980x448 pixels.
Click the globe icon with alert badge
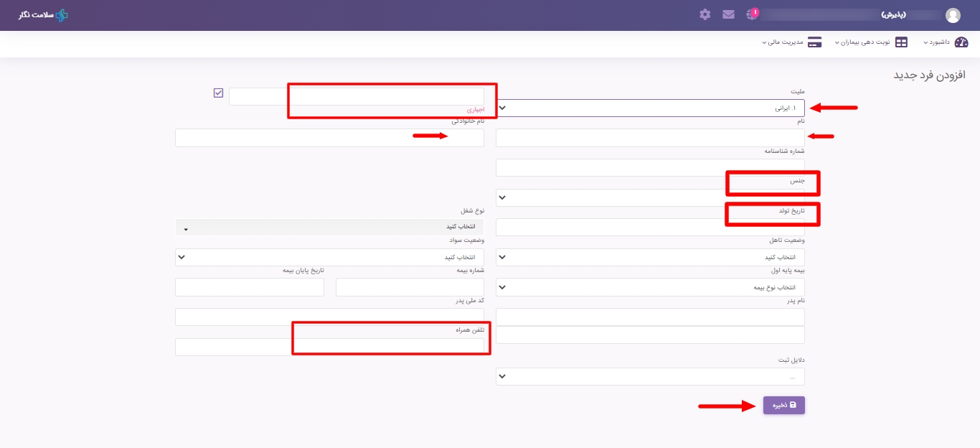pyautogui.click(x=751, y=14)
